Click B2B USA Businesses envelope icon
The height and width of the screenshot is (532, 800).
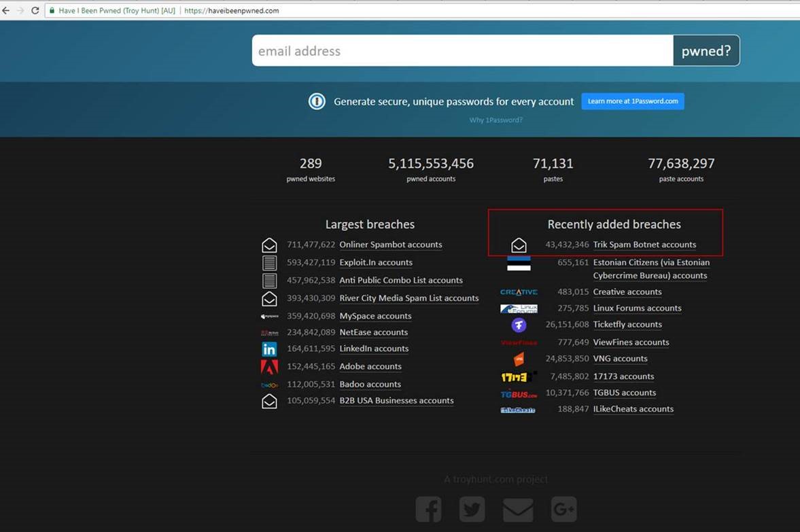click(x=269, y=402)
